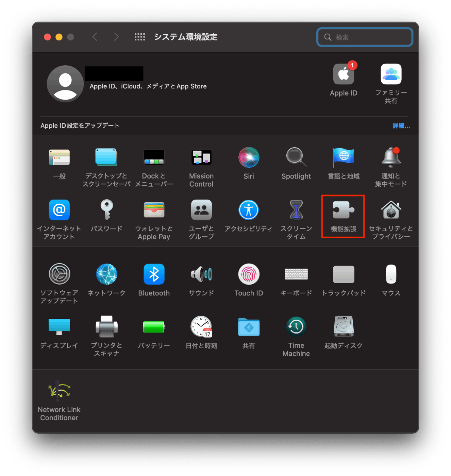This screenshot has height=476, width=451.
Task: Open 共有 (Sharing) folder icon
Action: (x=249, y=327)
